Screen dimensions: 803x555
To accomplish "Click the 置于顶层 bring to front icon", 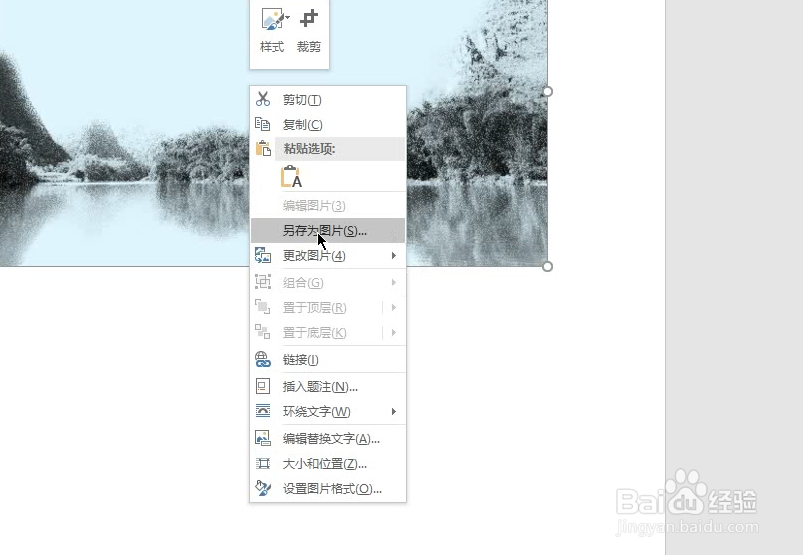I will click(263, 307).
